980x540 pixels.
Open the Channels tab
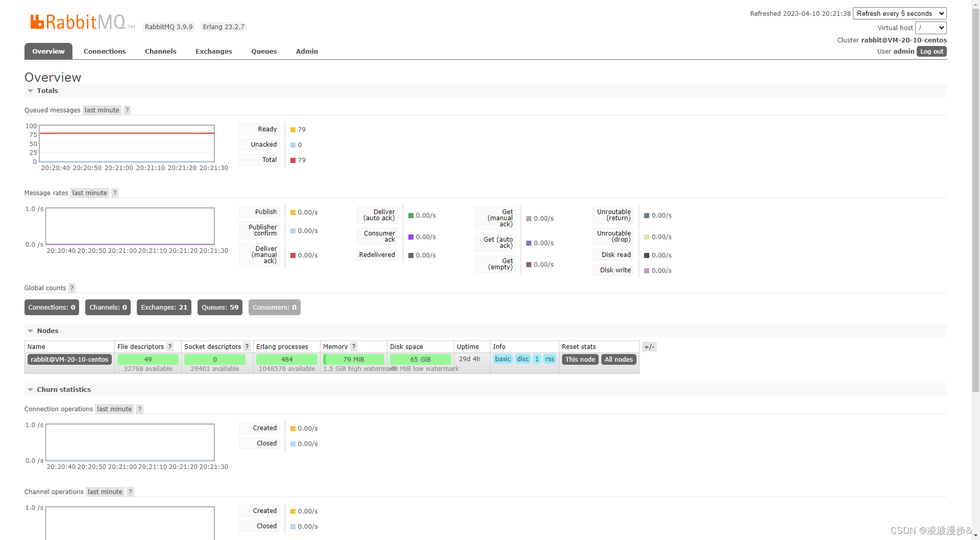click(161, 51)
